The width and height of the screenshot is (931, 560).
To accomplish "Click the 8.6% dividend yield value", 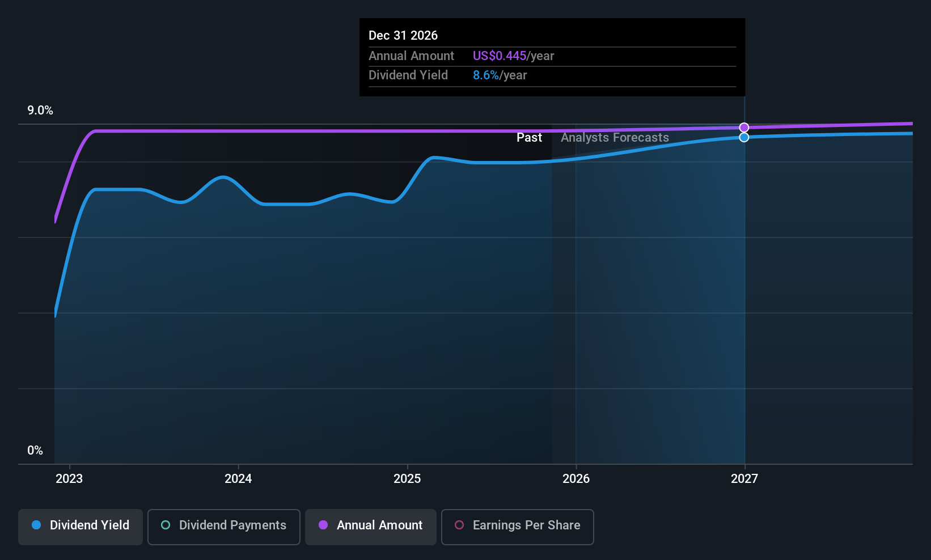I will pyautogui.click(x=485, y=75).
